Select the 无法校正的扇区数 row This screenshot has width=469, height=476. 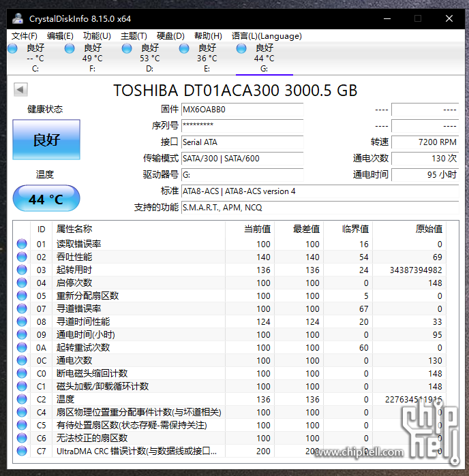tap(230, 438)
